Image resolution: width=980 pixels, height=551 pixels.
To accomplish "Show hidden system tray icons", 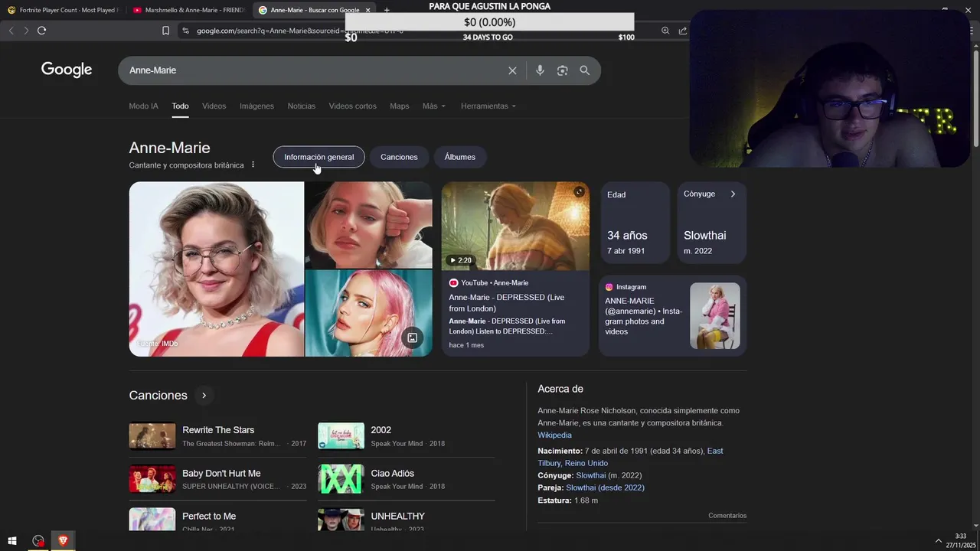I will coord(939,541).
